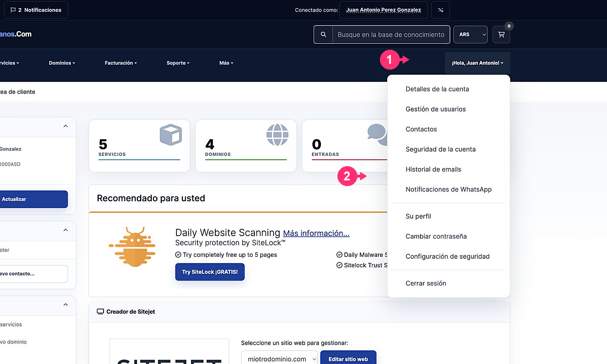The image size is (607, 364).
Task: Open the shopping cart icon
Action: coord(501,34)
